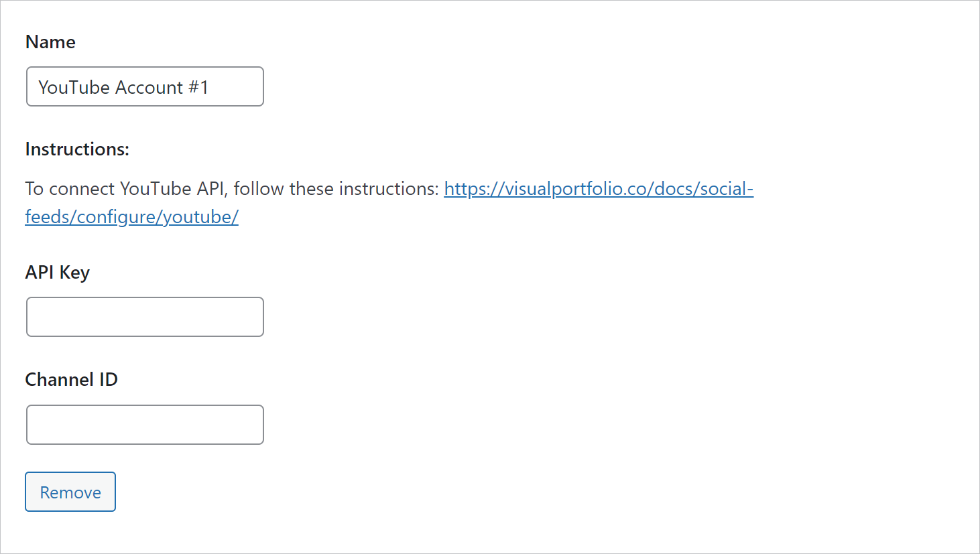Click the Name field label
Screen dimensions: 980x554
coord(50,42)
